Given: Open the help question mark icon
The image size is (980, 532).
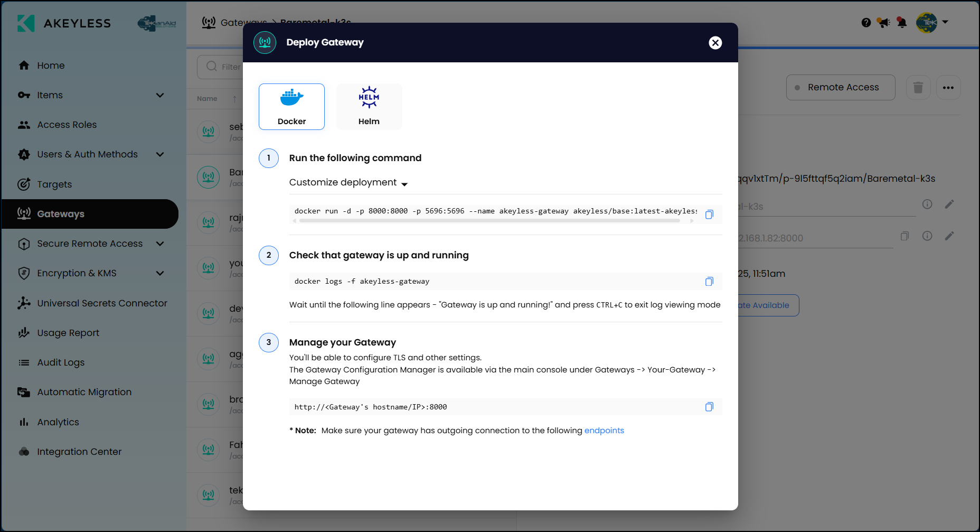Looking at the screenshot, I should point(866,22).
